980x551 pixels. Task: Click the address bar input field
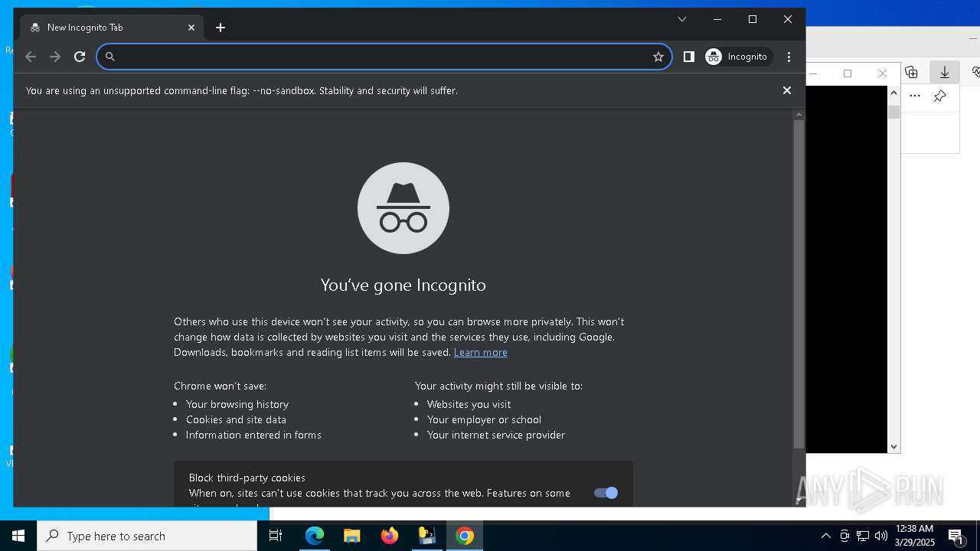[383, 57]
